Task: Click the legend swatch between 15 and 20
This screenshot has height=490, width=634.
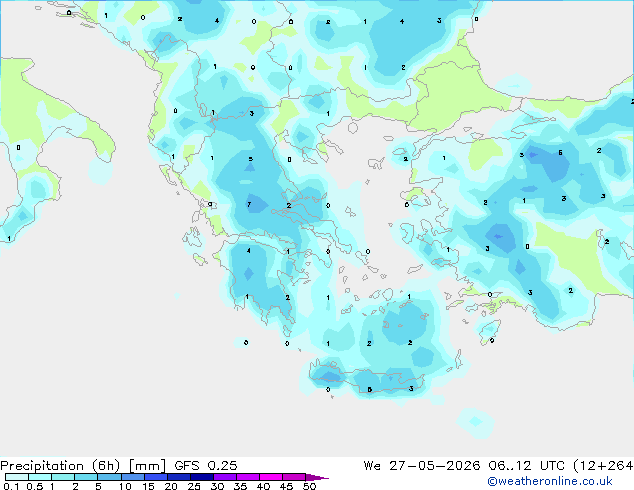Action: tap(156, 477)
